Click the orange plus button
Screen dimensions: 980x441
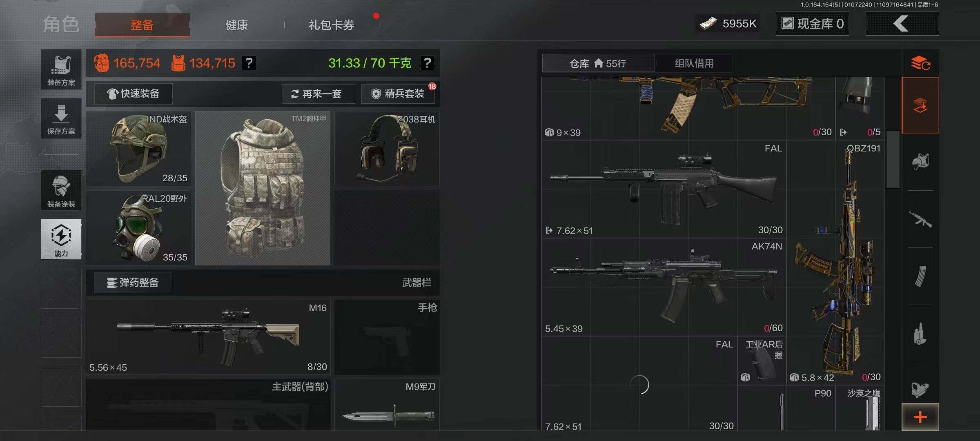pos(920,417)
